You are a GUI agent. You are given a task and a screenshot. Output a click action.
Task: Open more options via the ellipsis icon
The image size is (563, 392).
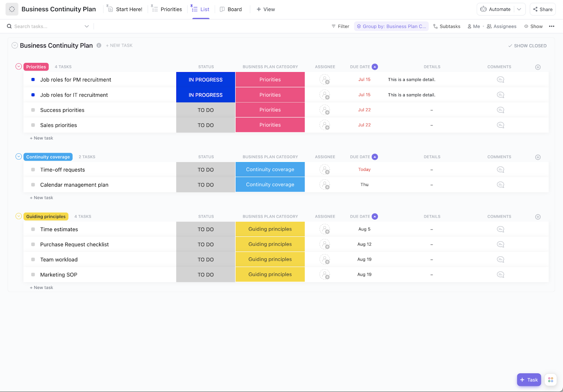tap(551, 26)
